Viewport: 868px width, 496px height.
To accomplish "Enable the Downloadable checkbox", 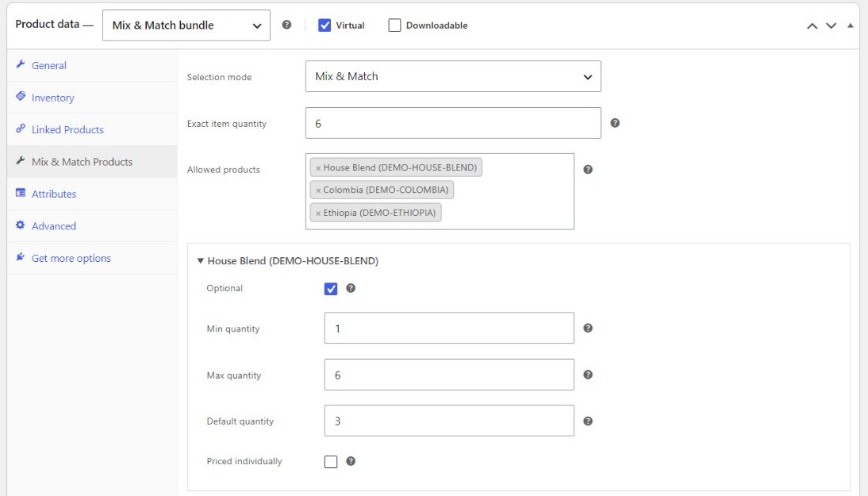I will (x=394, y=25).
